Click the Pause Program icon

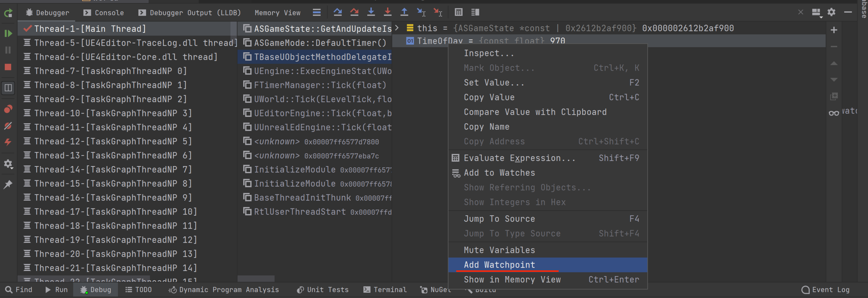[8, 50]
